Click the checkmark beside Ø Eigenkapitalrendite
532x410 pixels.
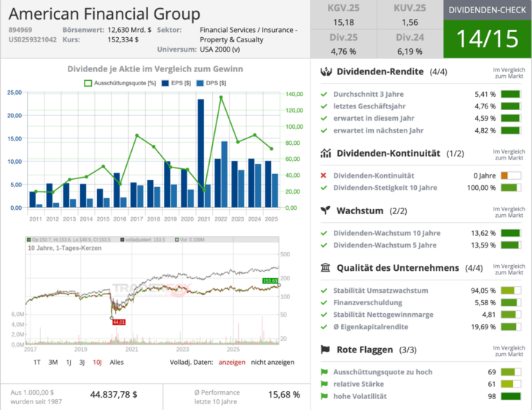pos(324,326)
